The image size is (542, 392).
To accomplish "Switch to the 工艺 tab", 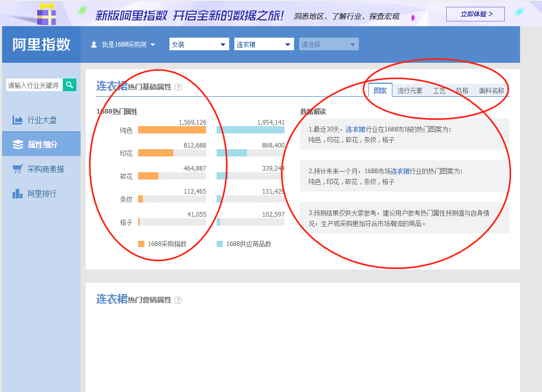I will pos(439,91).
